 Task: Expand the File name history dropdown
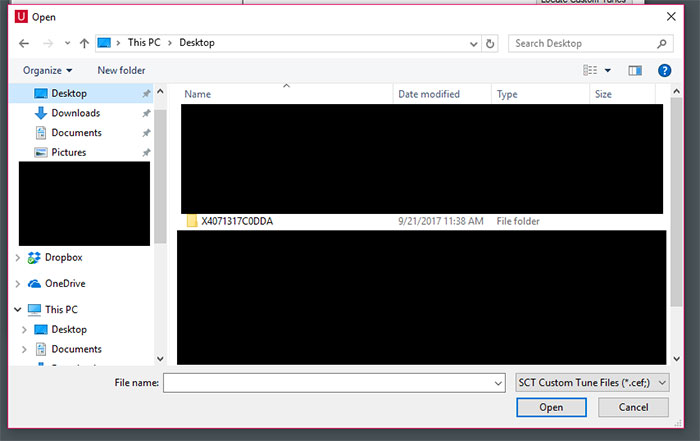point(499,382)
